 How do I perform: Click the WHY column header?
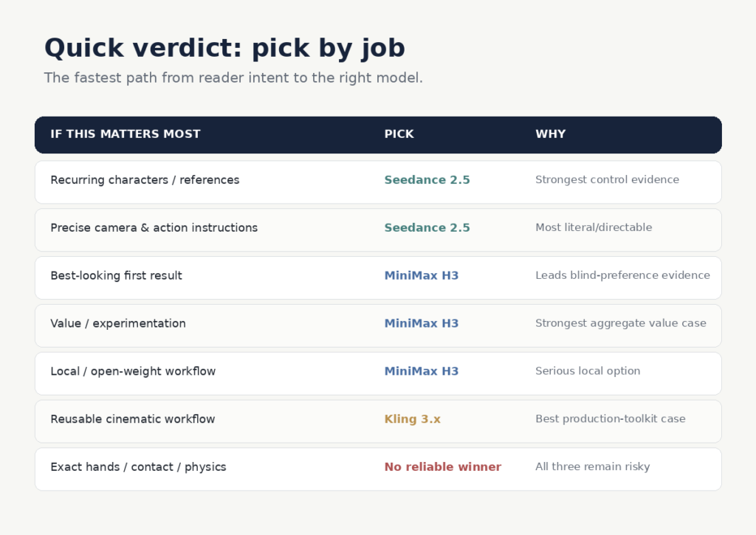550,134
